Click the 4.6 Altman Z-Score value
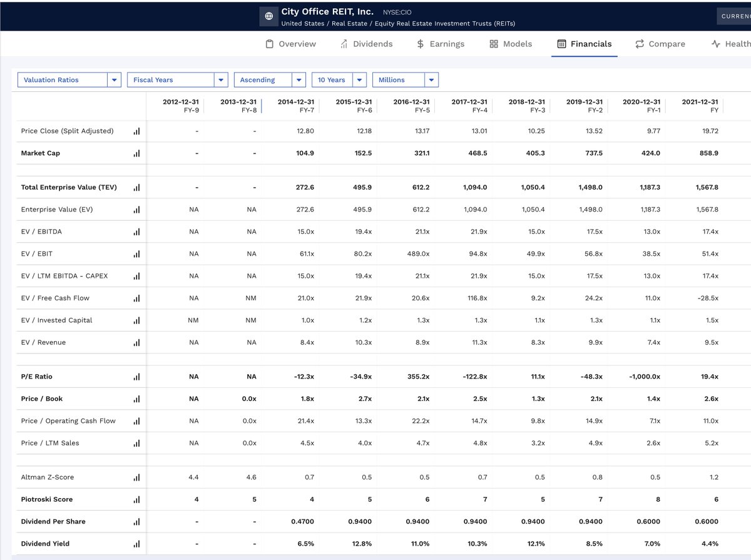The width and height of the screenshot is (751, 560). coord(252,477)
